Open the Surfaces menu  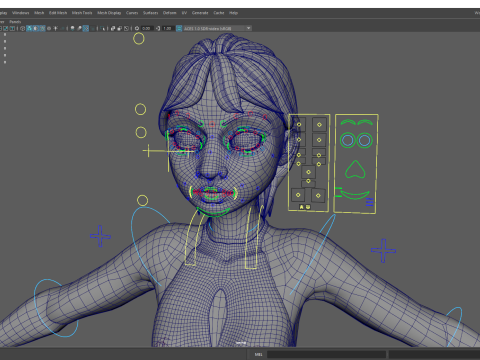point(151,13)
